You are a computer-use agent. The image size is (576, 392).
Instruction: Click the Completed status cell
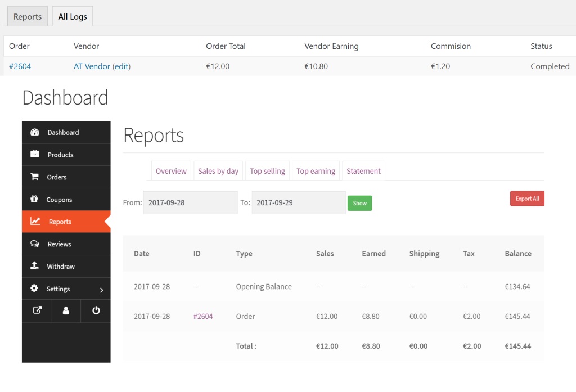pyautogui.click(x=550, y=66)
